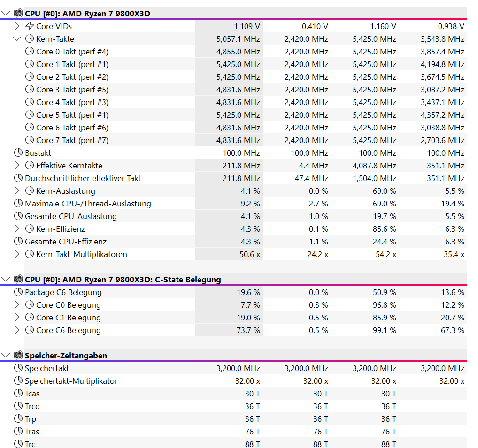Viewport: 478px width, 448px height.
Task: Click Kern-Takt-Multiplikatoren value 50.6 x
Action: pos(250,254)
